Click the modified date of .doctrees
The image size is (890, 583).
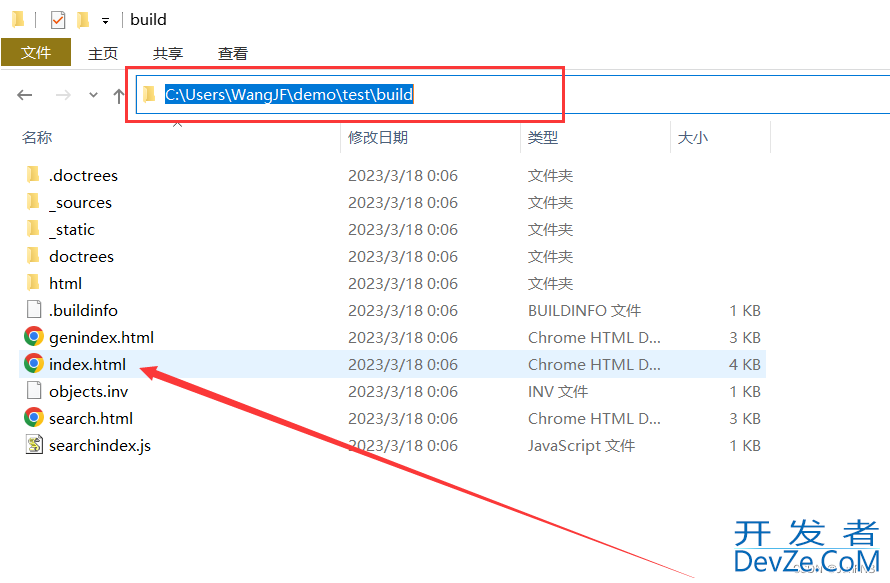pyautogui.click(x=403, y=175)
